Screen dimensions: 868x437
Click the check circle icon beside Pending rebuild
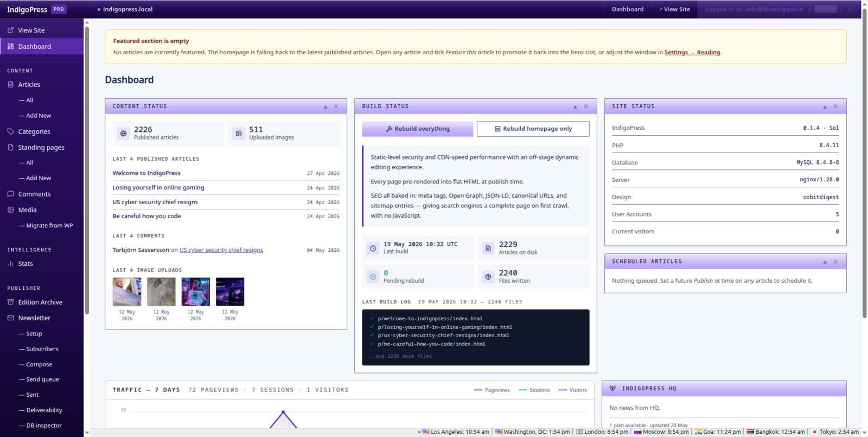click(373, 276)
